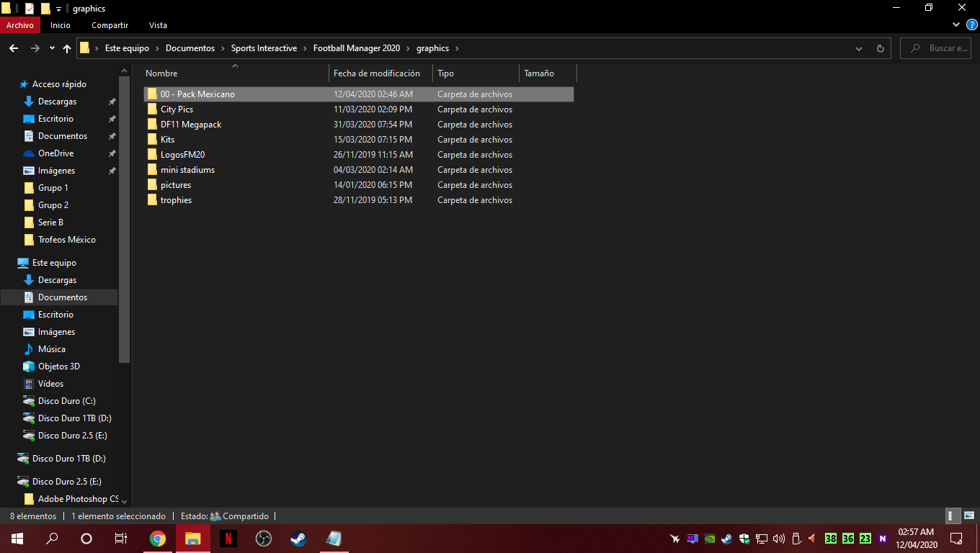Switch to the Vista tab
Viewport: 980px width, 553px height.
(158, 25)
